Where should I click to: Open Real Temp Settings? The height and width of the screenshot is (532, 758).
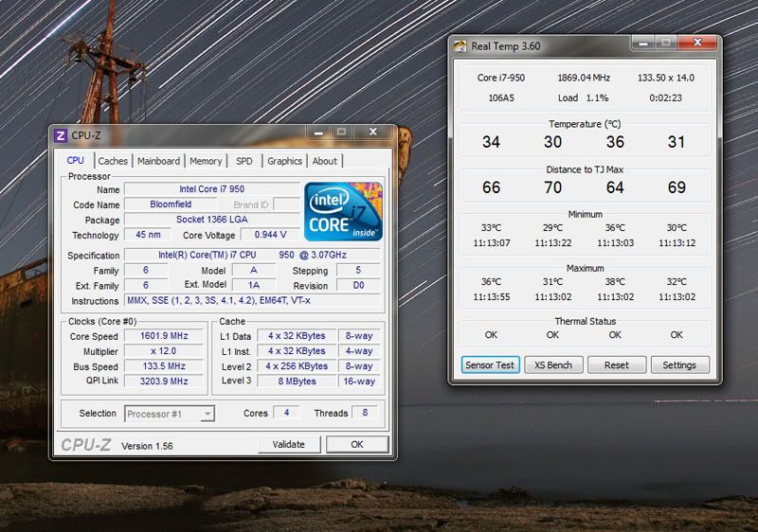coord(678,364)
